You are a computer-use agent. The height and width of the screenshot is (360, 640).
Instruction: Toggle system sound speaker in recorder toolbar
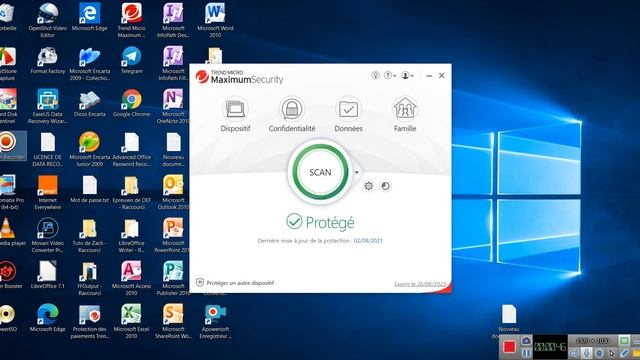574,353
